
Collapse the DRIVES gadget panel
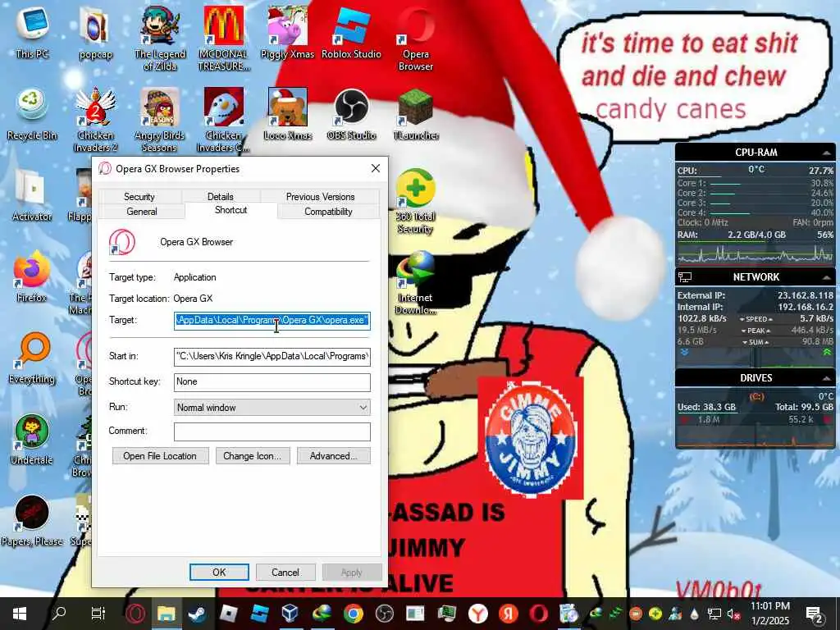[827, 378]
